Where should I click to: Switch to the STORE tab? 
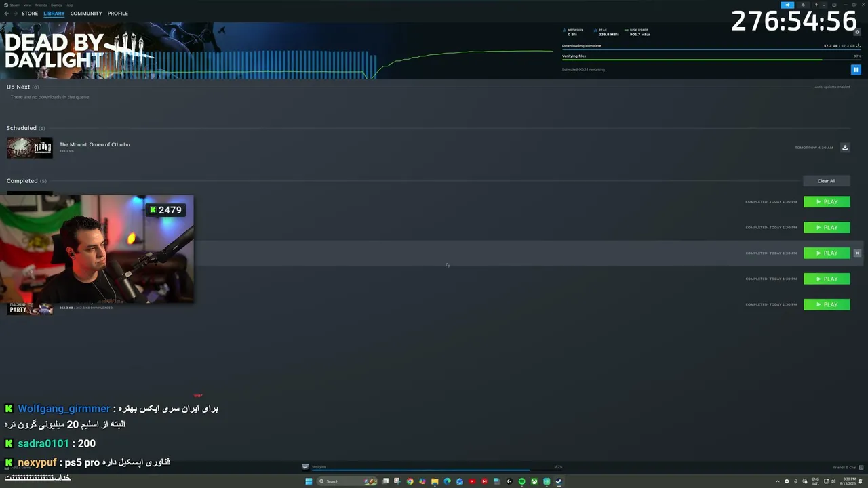point(30,14)
